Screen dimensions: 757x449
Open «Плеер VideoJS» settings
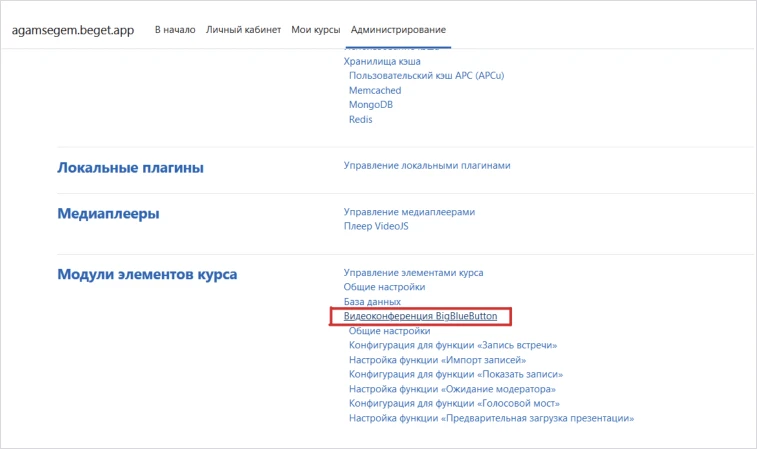(376, 226)
